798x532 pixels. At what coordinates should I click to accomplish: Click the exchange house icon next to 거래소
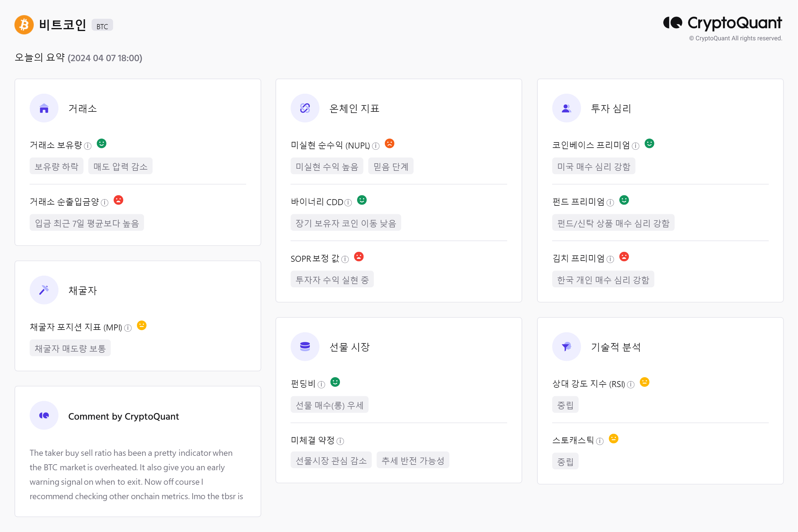click(44, 108)
